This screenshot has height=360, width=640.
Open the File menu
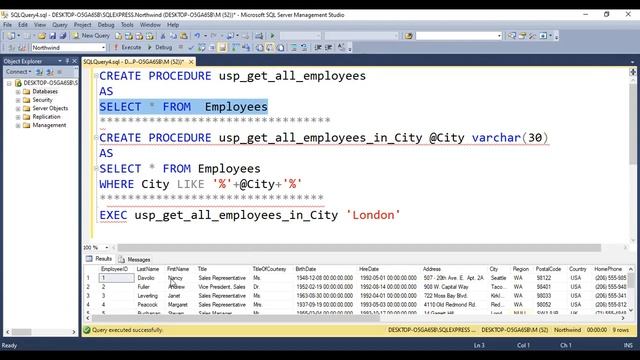coord(7,25)
